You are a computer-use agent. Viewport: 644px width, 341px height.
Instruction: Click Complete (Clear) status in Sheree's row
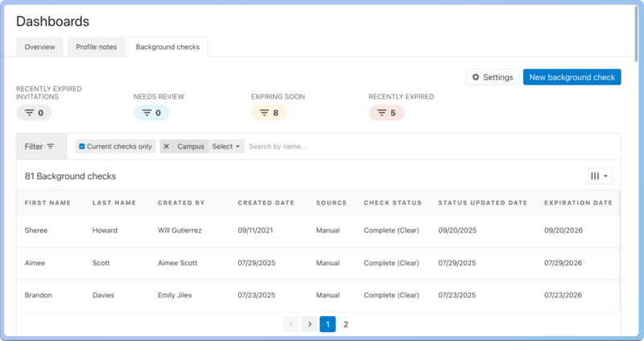[391, 231]
